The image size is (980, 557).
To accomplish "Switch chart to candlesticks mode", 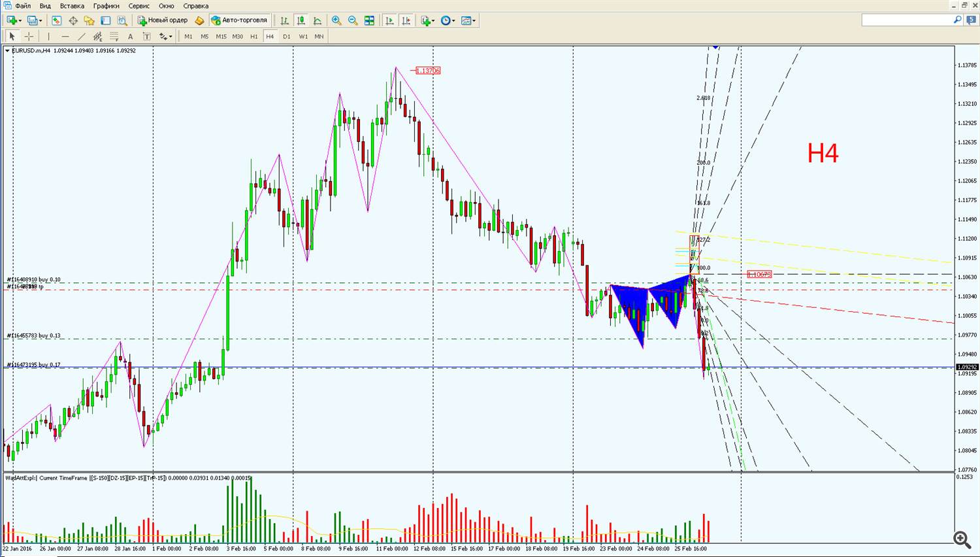I will (x=301, y=20).
